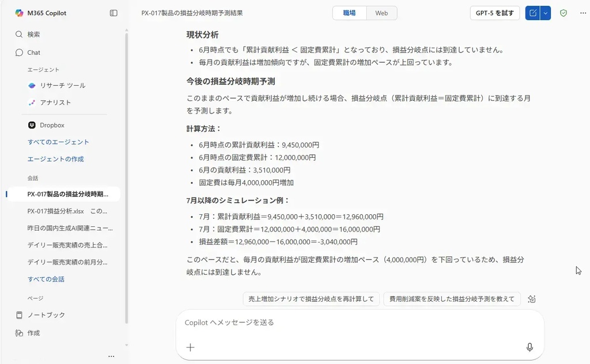The image size is (590, 364).
Task: Click the green shield protection icon
Action: [x=563, y=13]
